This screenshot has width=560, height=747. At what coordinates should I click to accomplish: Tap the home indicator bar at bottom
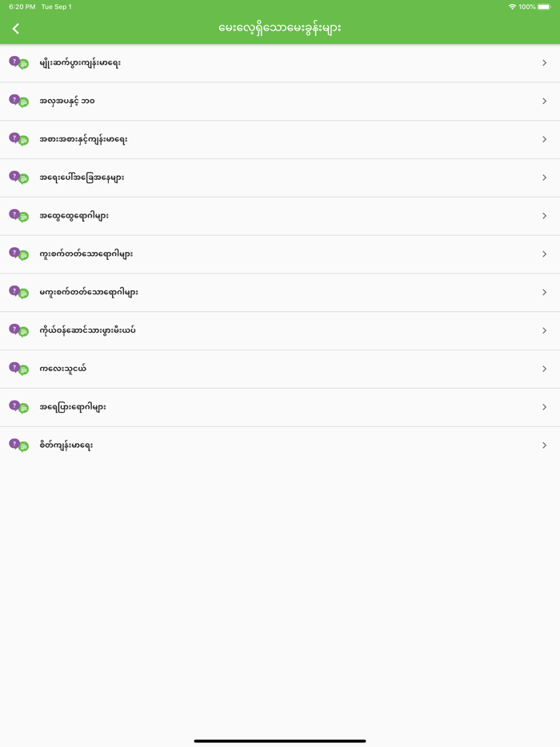click(280, 741)
